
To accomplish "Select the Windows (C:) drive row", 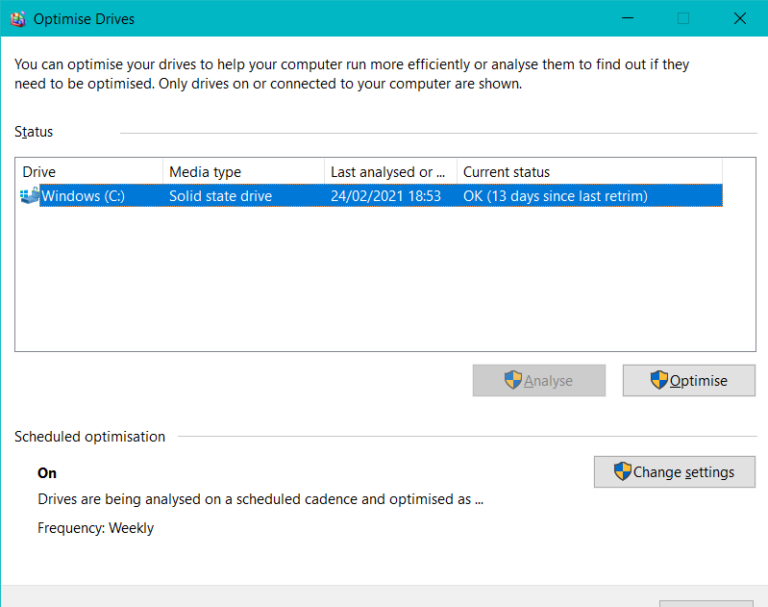I will pos(371,195).
